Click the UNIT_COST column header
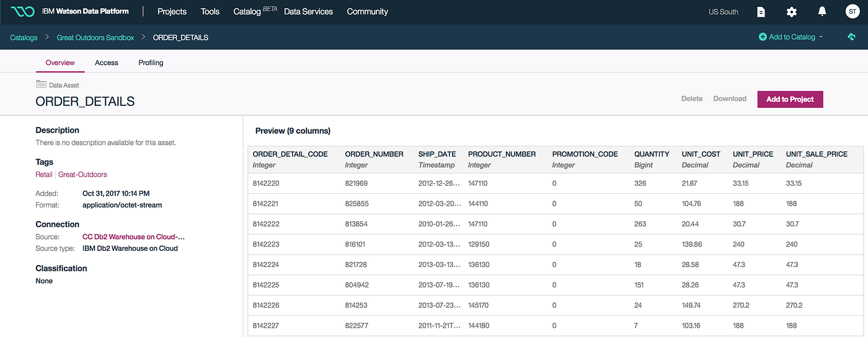 (x=701, y=154)
